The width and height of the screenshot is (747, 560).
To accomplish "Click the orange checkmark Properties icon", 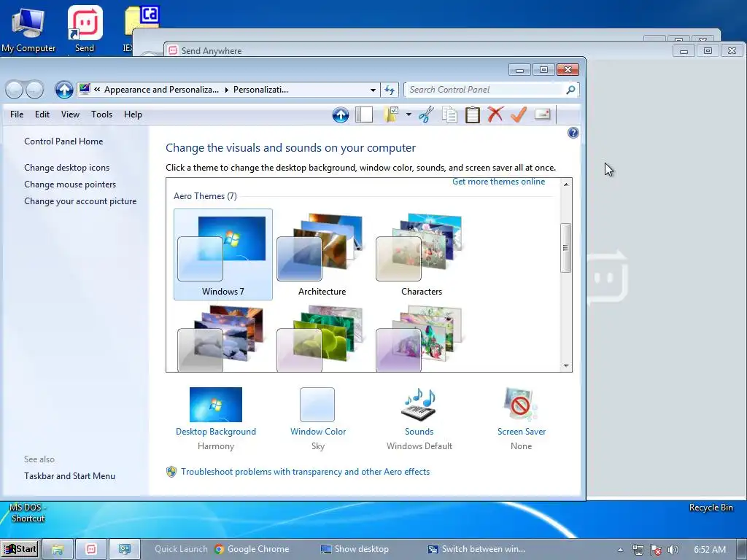I will coord(519,114).
